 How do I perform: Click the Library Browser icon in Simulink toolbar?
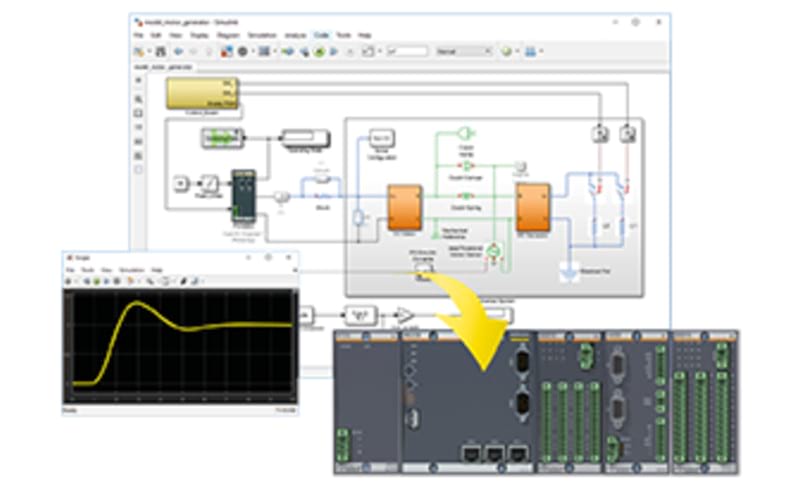point(226,50)
